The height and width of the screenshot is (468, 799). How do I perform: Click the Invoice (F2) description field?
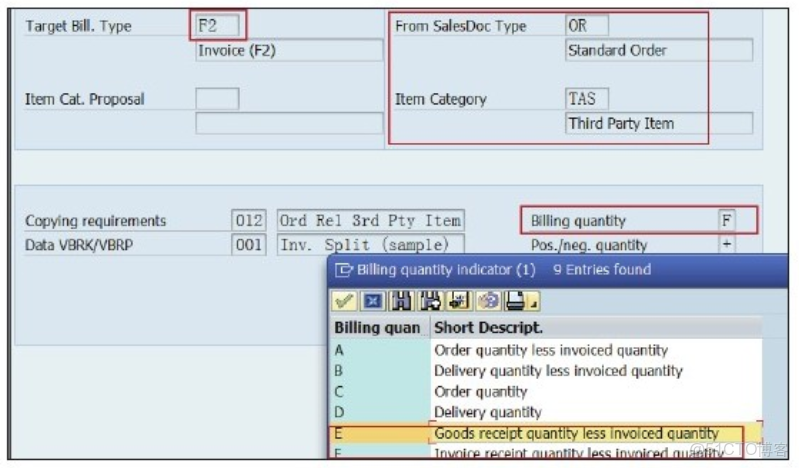[x=289, y=50]
